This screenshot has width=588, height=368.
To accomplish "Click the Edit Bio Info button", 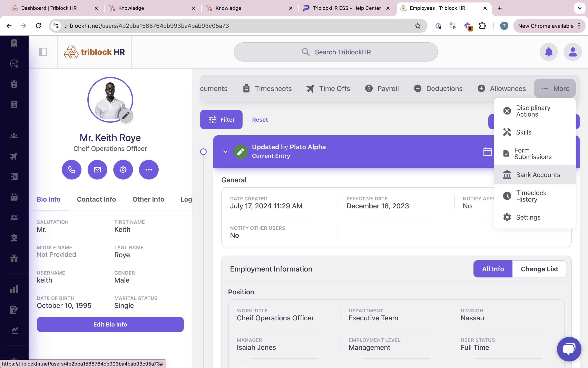I will 110,324.
